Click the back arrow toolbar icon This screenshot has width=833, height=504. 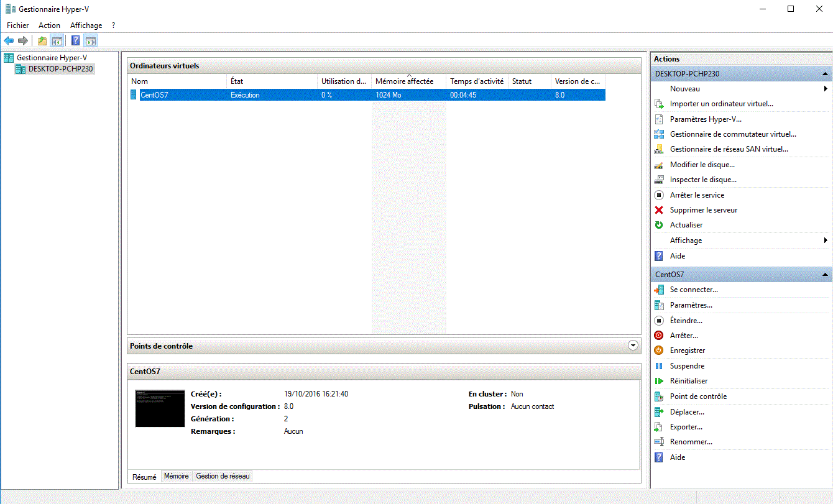tap(9, 41)
